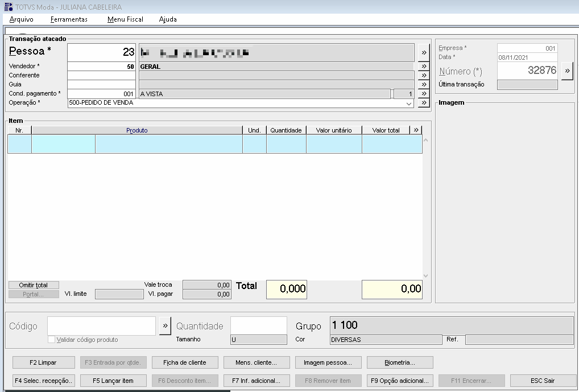
Task: Click the Cor field showing DIVERSAS
Action: [x=386, y=340]
